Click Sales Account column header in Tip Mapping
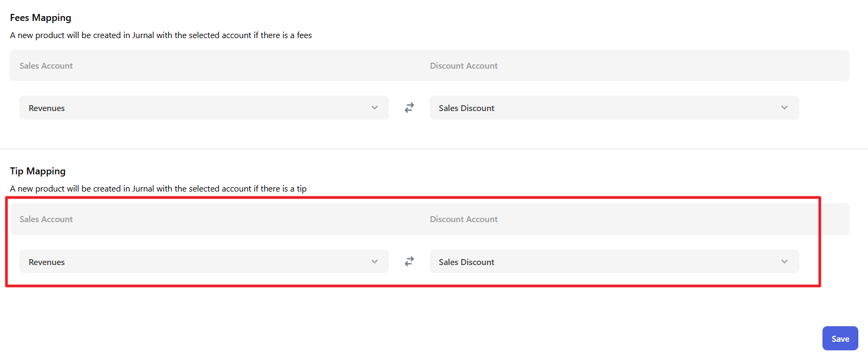This screenshot has width=868, height=360. 46,219
